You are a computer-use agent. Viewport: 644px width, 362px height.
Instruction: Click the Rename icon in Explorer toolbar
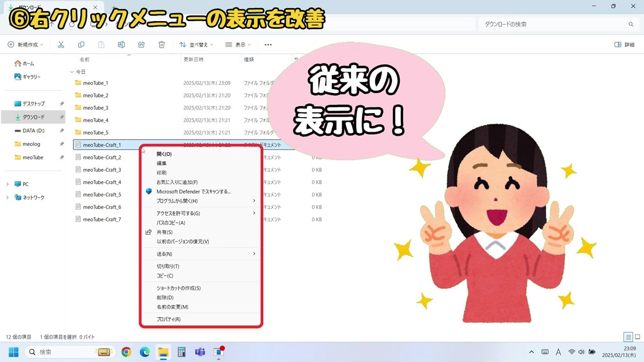tap(121, 45)
